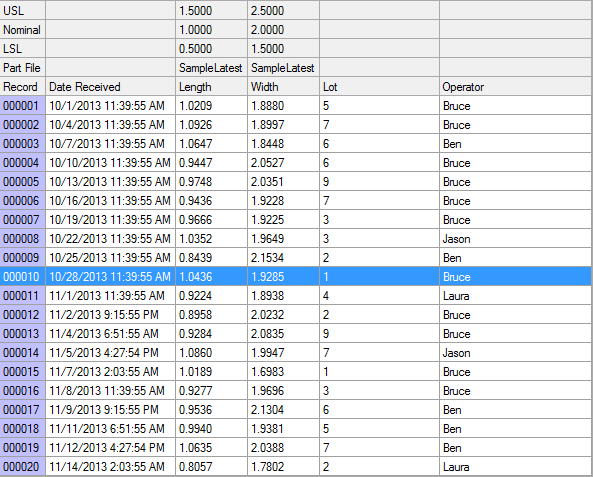Viewport: 593px width, 477px height.
Task: Click Length value 0.8439 in record 000009
Action: coord(211,258)
